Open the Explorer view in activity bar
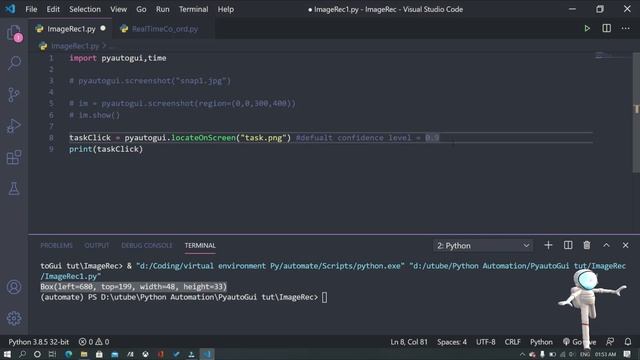Screen dimensions: 640x360 (x=14, y=33)
